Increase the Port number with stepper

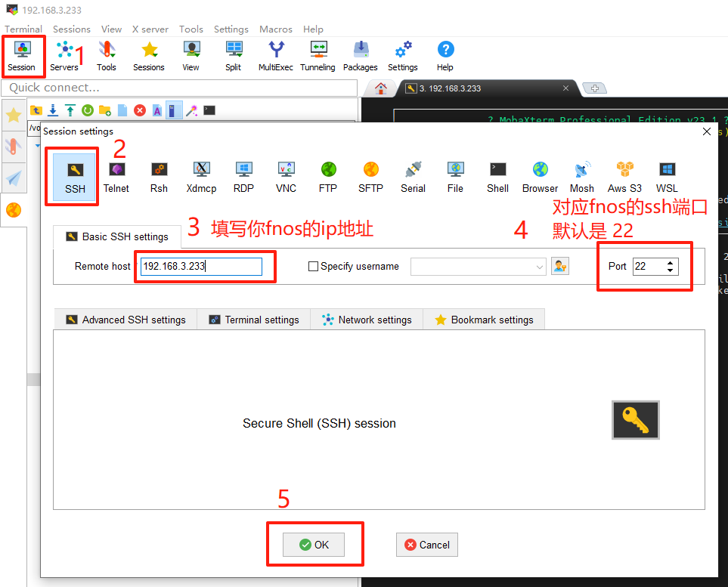point(670,263)
